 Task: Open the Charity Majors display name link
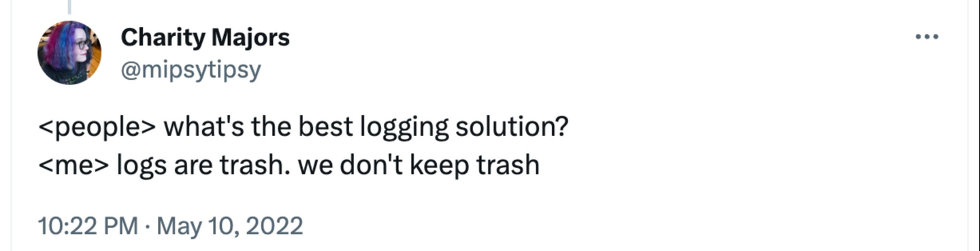coord(205,38)
